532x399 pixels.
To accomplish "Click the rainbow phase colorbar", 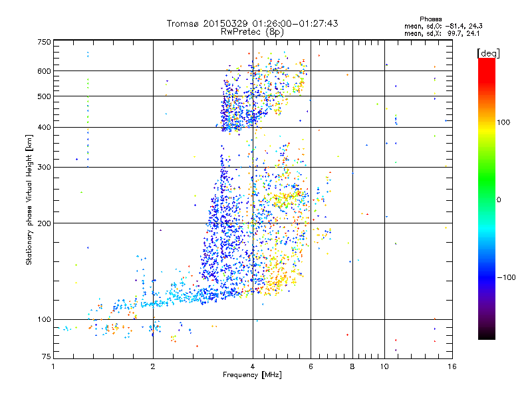I will (487, 198).
